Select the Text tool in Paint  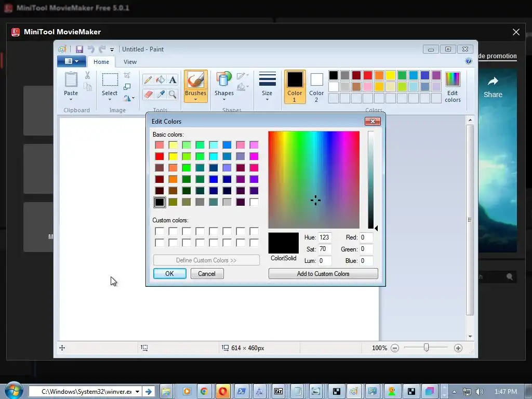click(x=172, y=79)
